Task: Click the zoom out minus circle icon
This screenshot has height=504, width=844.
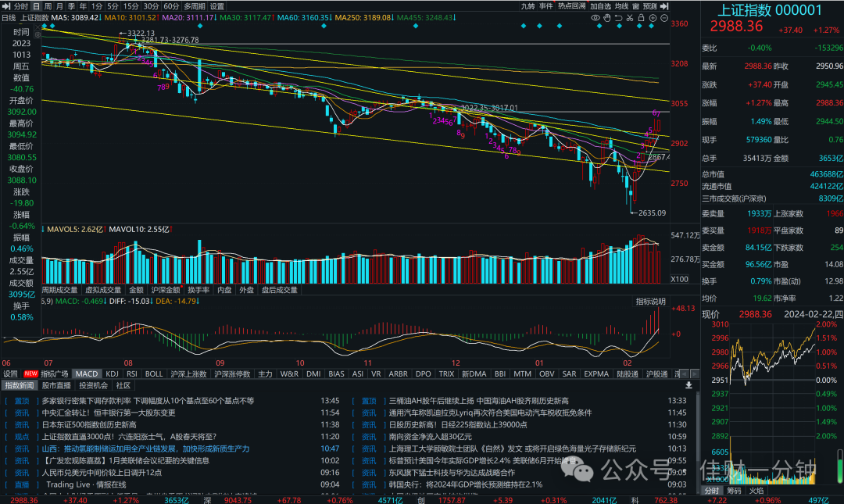Action: coord(664,18)
